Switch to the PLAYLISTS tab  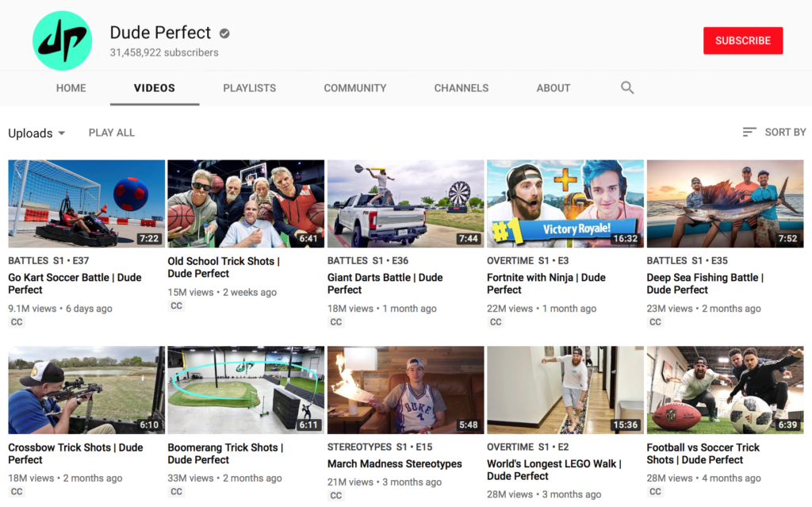(249, 88)
